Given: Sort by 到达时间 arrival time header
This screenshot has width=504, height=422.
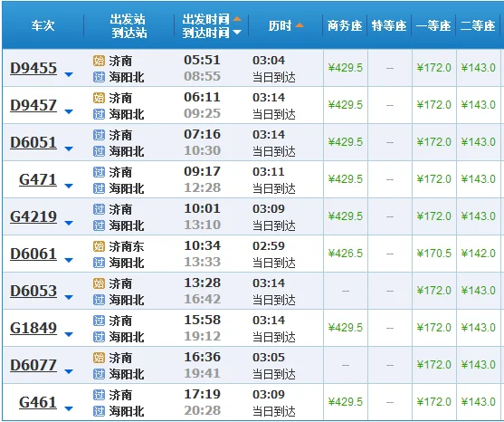Looking at the screenshot, I should 206,33.
